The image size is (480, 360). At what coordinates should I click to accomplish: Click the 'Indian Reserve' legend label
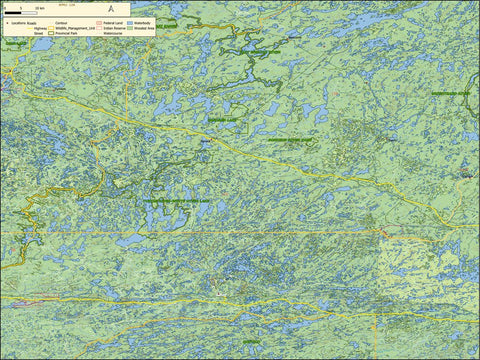(114, 28)
